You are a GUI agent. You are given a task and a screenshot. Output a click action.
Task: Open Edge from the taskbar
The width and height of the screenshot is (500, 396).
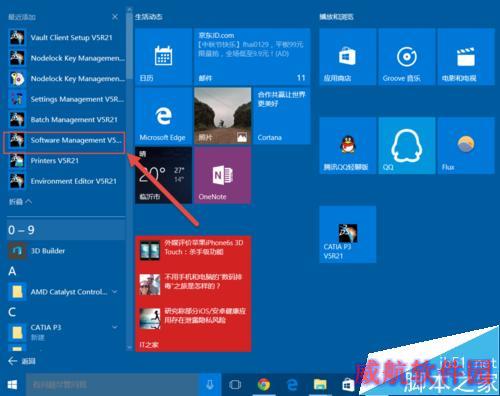(x=292, y=385)
